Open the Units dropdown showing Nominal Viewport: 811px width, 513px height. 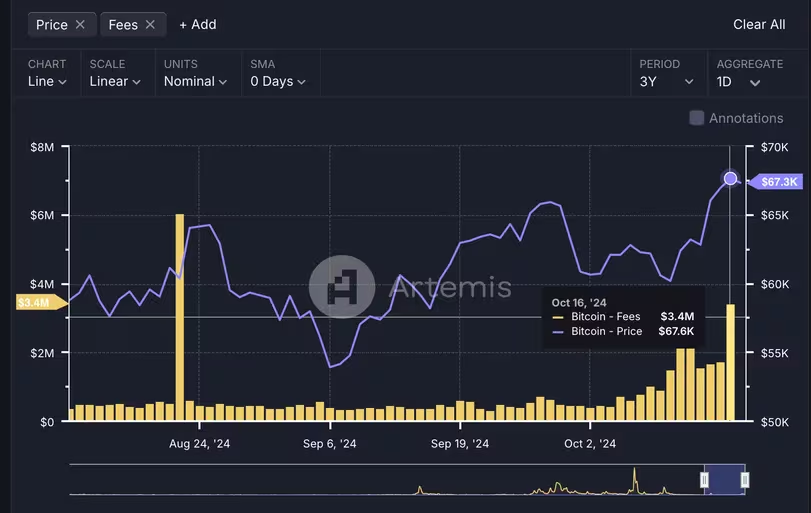point(195,81)
